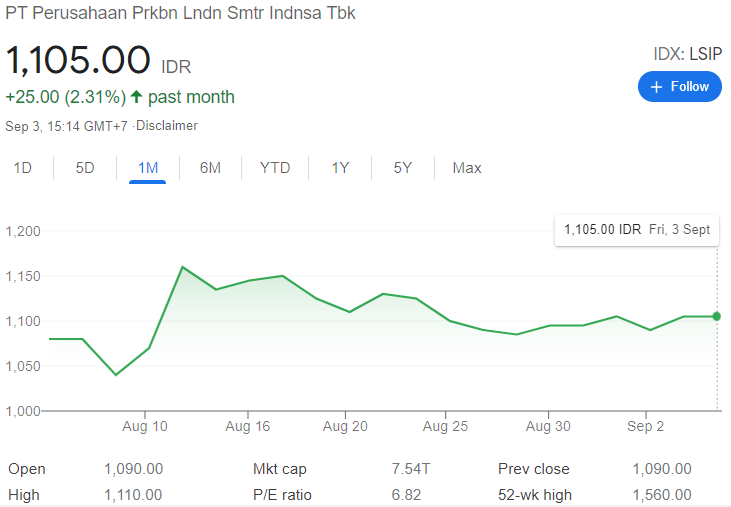The width and height of the screenshot is (731, 507).
Task: Click the P/E ratio label
Action: click(x=282, y=495)
